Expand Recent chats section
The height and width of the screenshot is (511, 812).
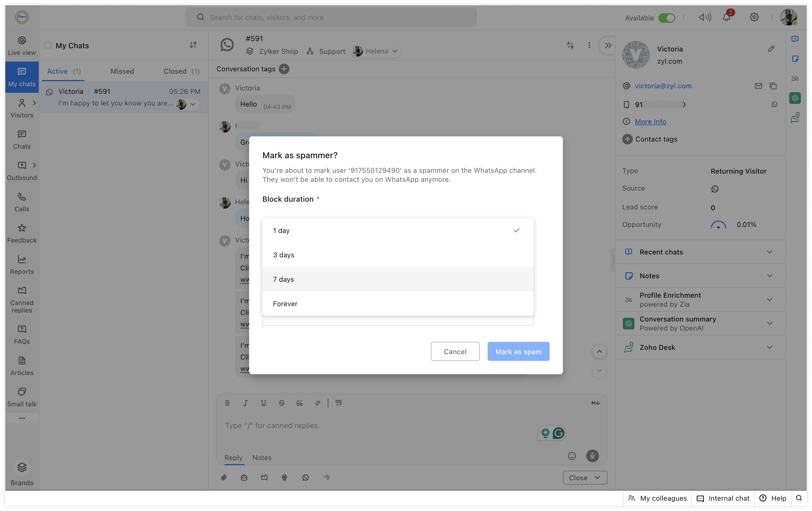tap(700, 252)
